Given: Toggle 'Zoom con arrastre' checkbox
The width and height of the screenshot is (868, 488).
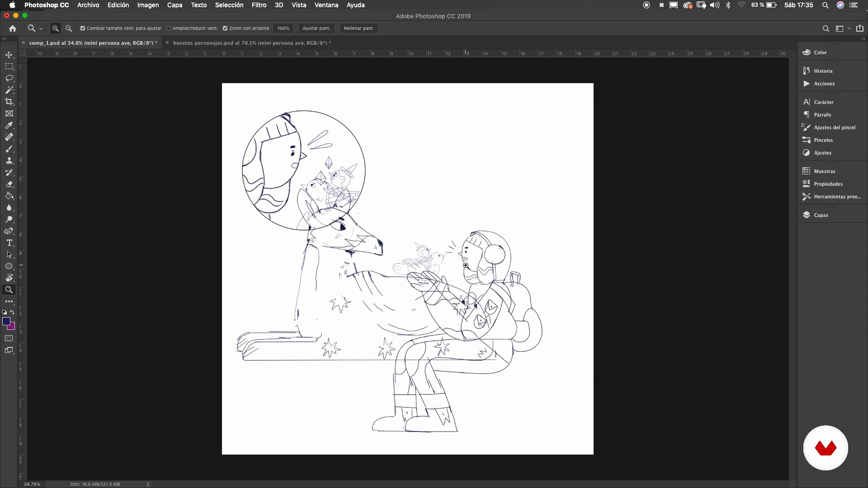Looking at the screenshot, I should pos(225,28).
